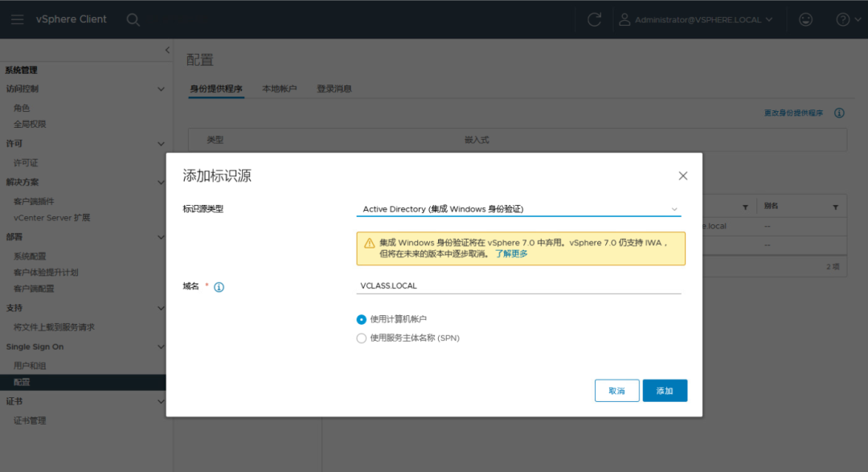Screen dimensions: 868x472
Task: Switch to the 登录消息 tab
Action: [334, 88]
